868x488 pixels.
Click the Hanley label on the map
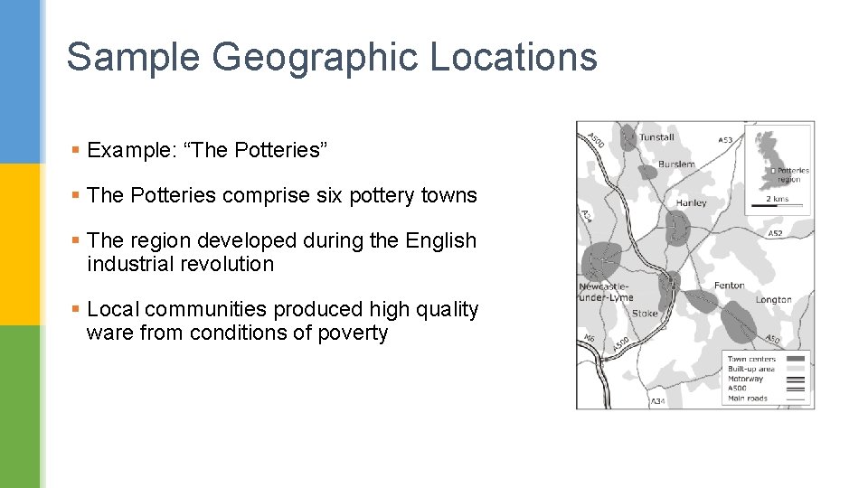(691, 203)
